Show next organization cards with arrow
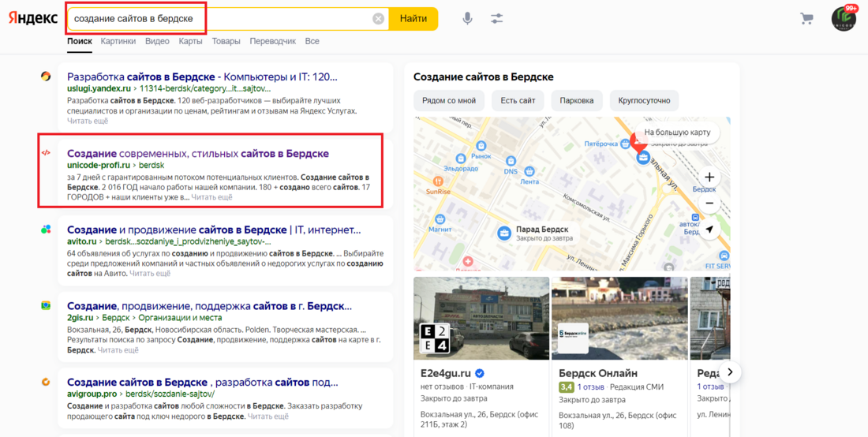The height and width of the screenshot is (437, 868). pos(730,372)
